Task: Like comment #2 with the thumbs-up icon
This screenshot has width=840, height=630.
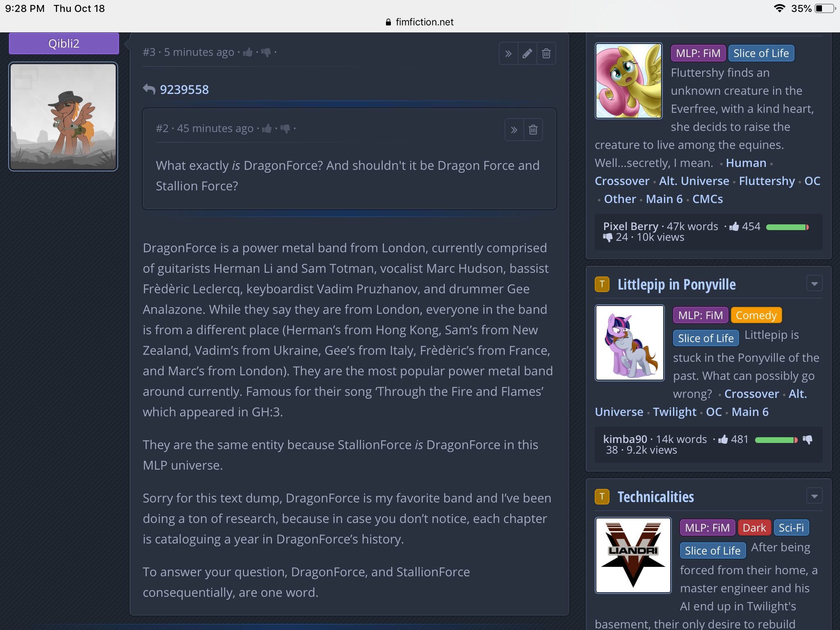Action: pyautogui.click(x=267, y=128)
